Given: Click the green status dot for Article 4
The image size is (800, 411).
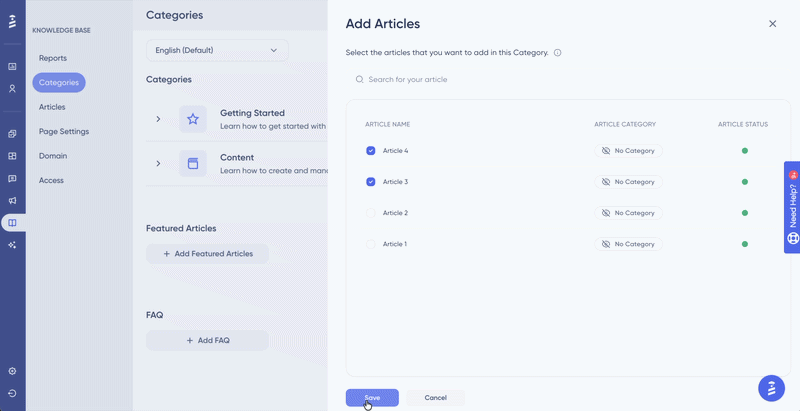Looking at the screenshot, I should point(745,151).
